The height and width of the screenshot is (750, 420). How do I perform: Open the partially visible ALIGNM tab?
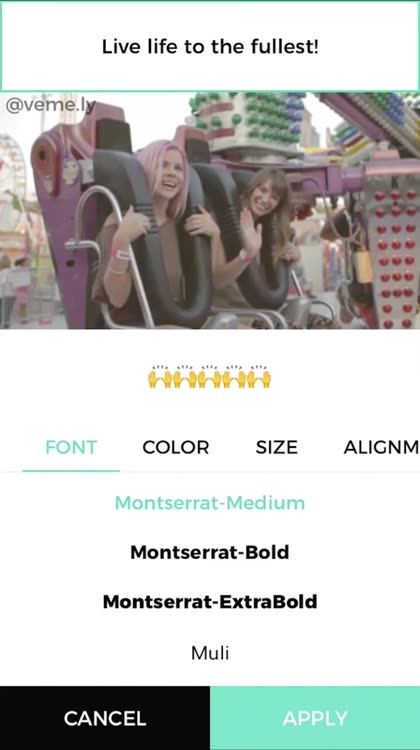point(381,447)
